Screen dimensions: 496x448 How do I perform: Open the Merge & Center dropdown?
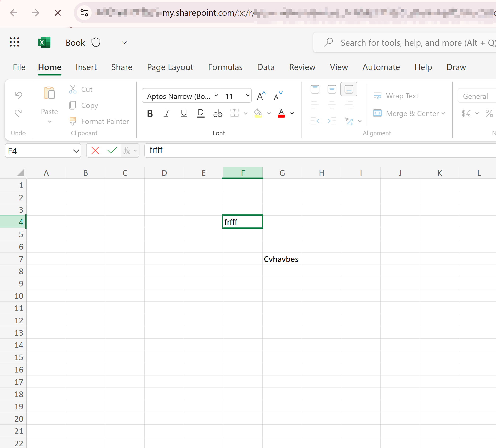[x=443, y=113]
